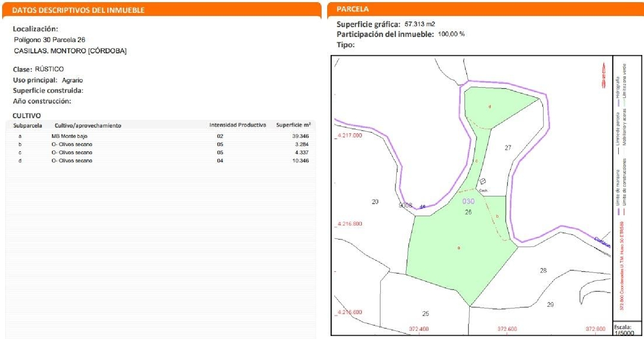Click the red subparcel b label on the map
Image resolution: width=644 pixels, height=339 pixels.
pos(497,217)
